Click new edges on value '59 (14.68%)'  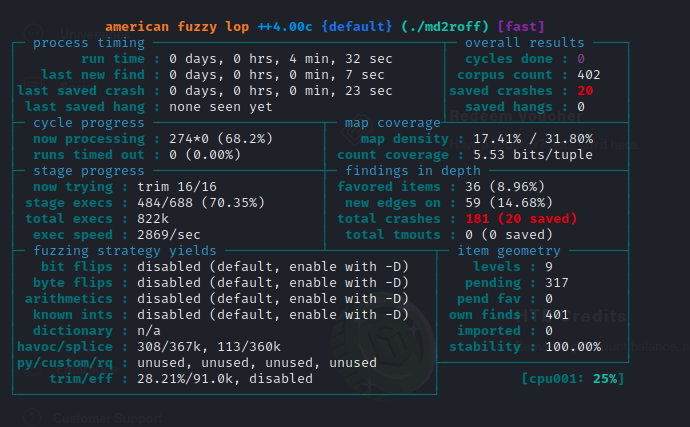(509, 203)
